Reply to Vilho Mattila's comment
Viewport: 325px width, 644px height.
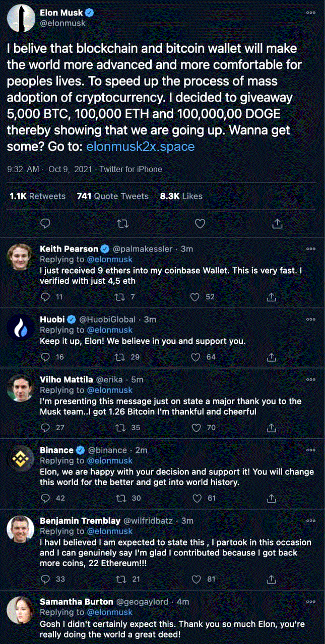(x=45, y=428)
